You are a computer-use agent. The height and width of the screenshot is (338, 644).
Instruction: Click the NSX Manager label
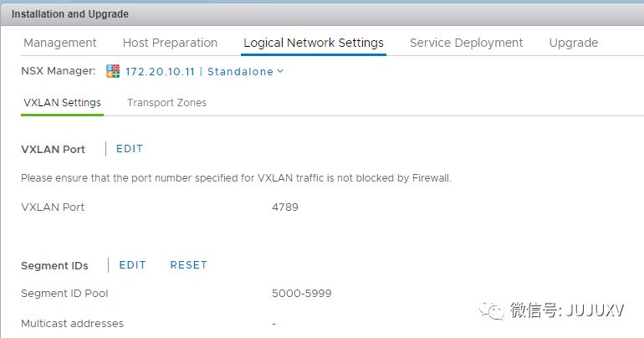point(59,72)
